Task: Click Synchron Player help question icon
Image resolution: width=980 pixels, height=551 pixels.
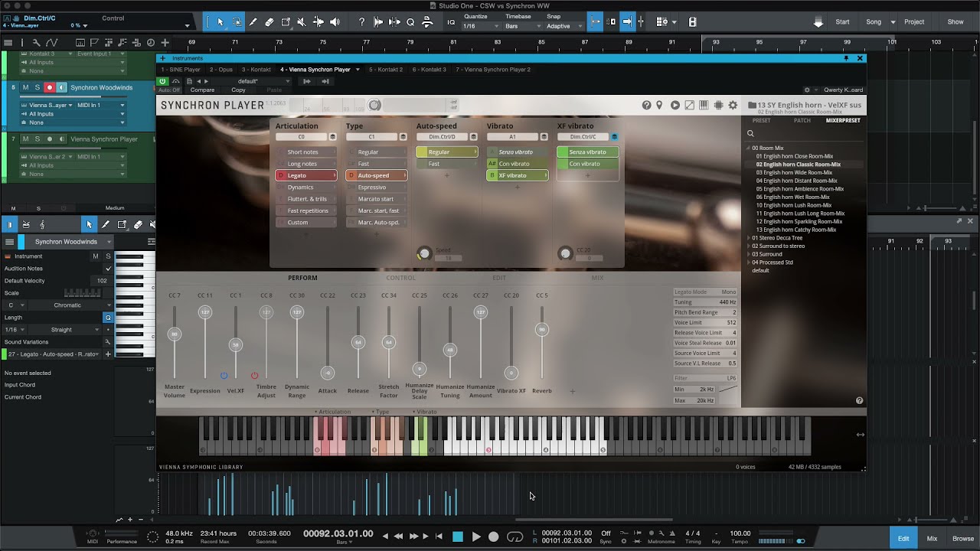Action: tap(647, 105)
